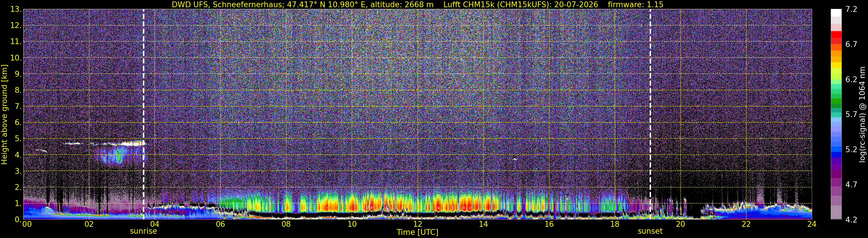This screenshot has height=238, width=868.
Task: Click the "4.2" colorbar tick label
Action: pos(851,220)
